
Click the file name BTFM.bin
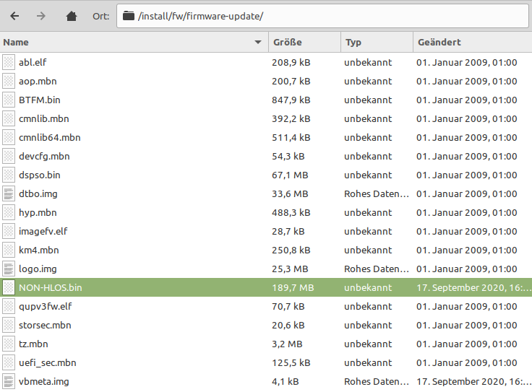pyautogui.click(x=40, y=100)
